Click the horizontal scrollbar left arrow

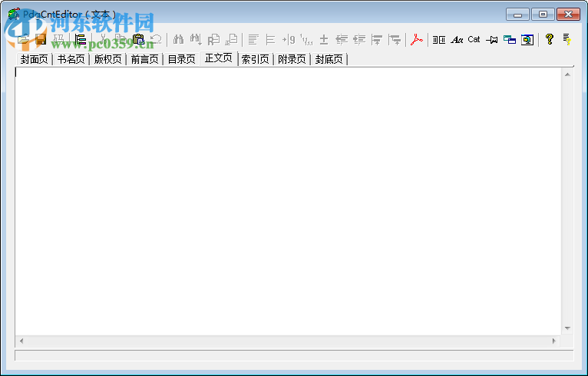[21, 341]
